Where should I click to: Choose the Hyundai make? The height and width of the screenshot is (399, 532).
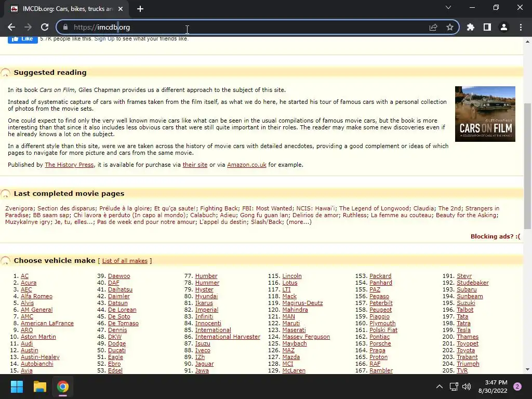click(206, 296)
